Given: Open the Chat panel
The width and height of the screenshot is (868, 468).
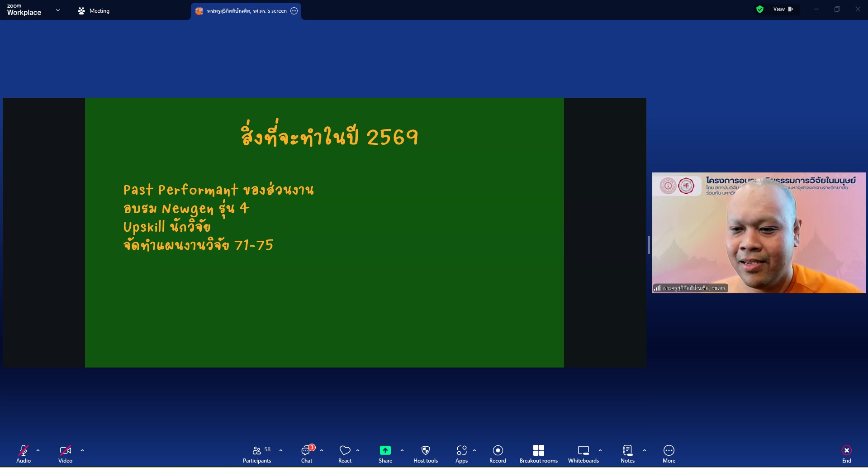Looking at the screenshot, I should click(x=307, y=454).
